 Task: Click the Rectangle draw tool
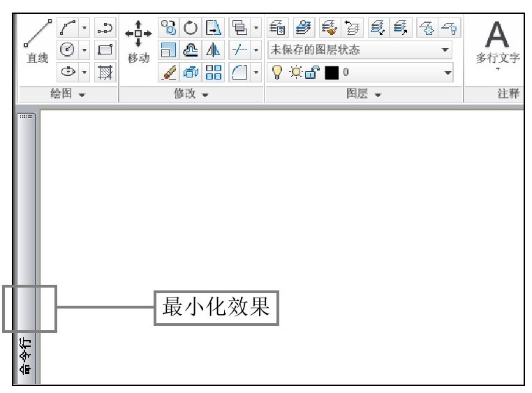coord(105,50)
